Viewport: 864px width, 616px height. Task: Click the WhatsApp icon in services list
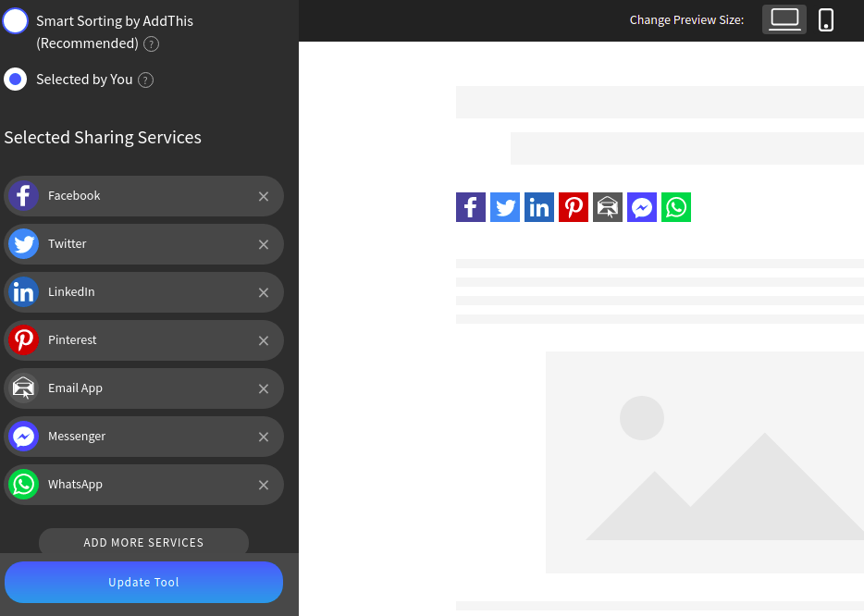pyautogui.click(x=24, y=485)
